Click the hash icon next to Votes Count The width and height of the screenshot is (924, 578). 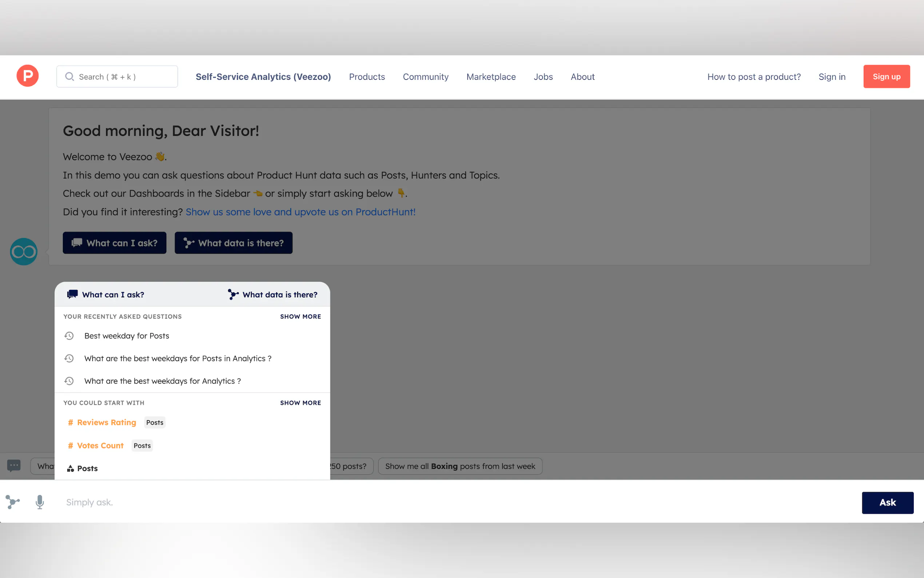click(70, 446)
